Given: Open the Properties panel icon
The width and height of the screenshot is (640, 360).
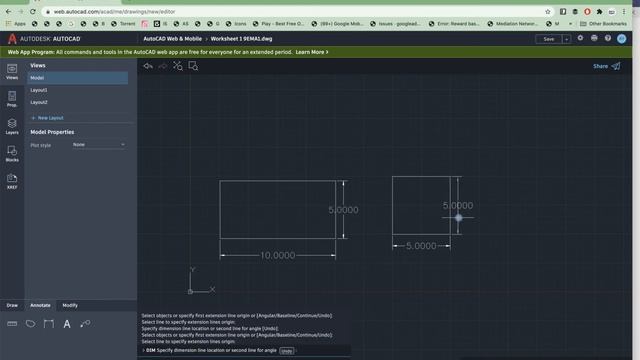Looking at the screenshot, I should point(12,99).
